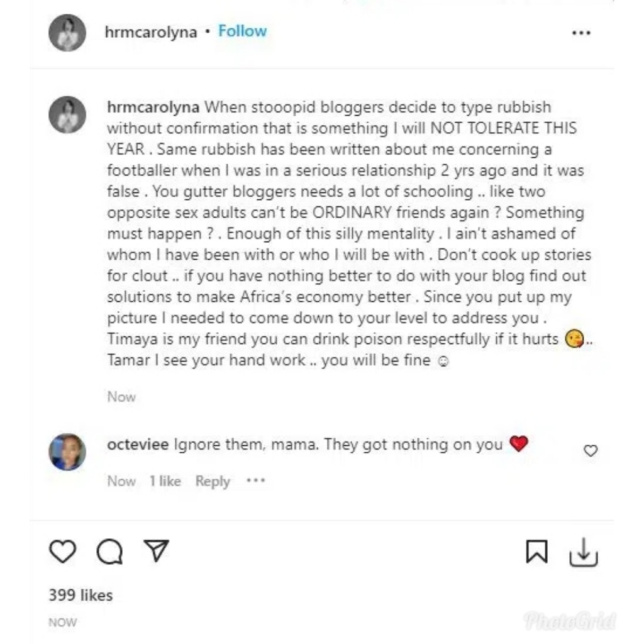Open hrmcarolyna profile picture in header
This screenshot has width=644, height=644.
(67, 32)
